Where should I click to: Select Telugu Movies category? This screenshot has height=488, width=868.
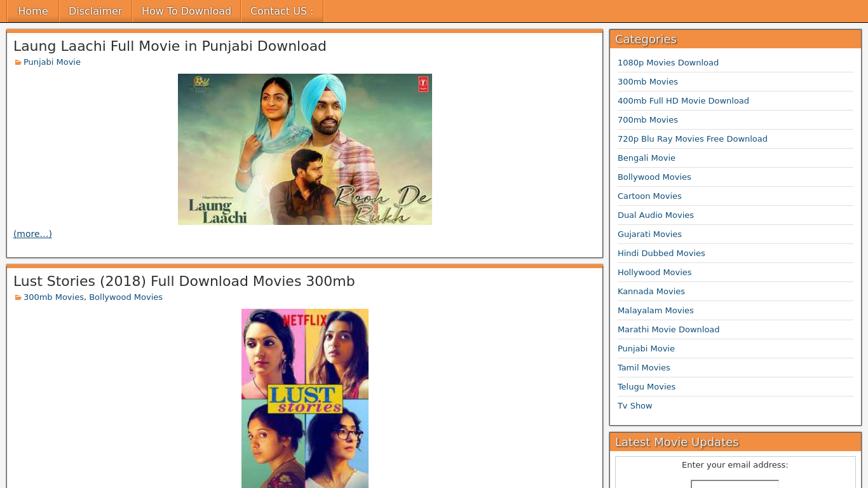coord(646,386)
